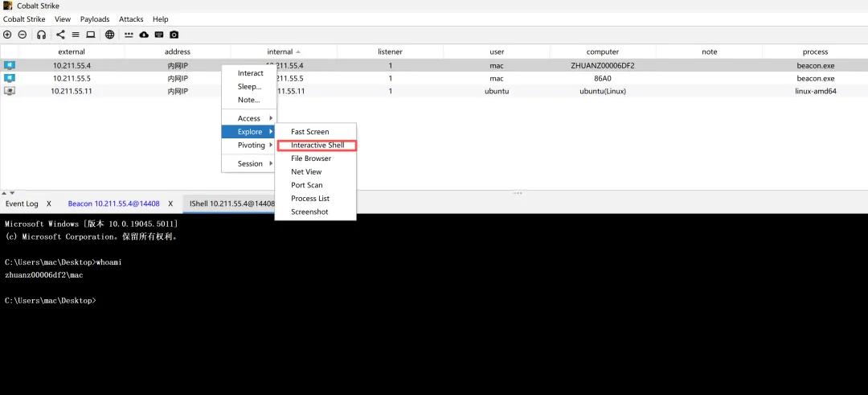Open credentials via the dotted password icon
This screenshot has width=868, height=395.
(x=129, y=35)
